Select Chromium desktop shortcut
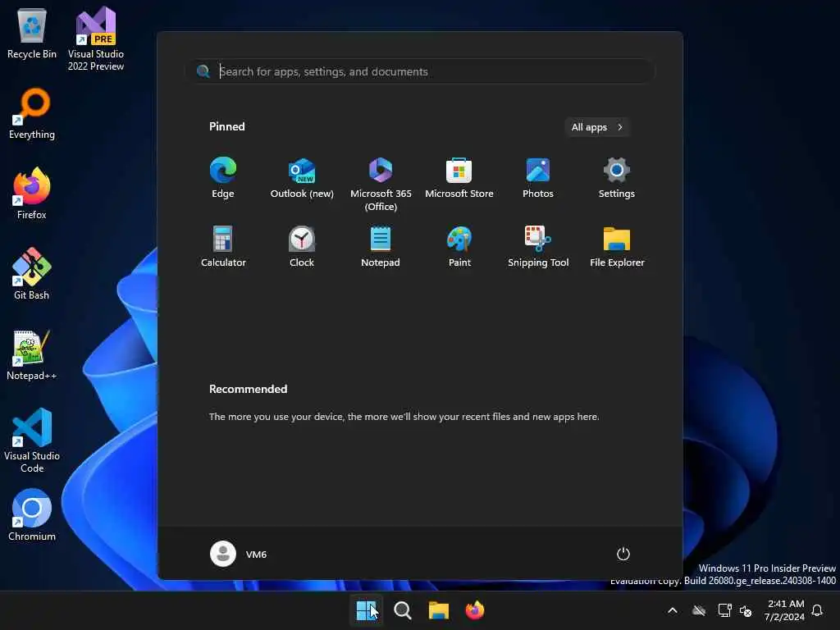840x630 pixels. pos(32,515)
